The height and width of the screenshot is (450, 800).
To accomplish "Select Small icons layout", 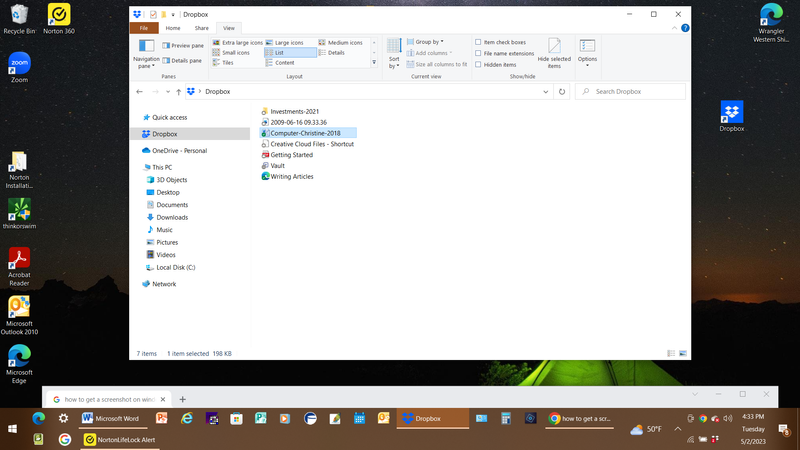I will coord(231,53).
